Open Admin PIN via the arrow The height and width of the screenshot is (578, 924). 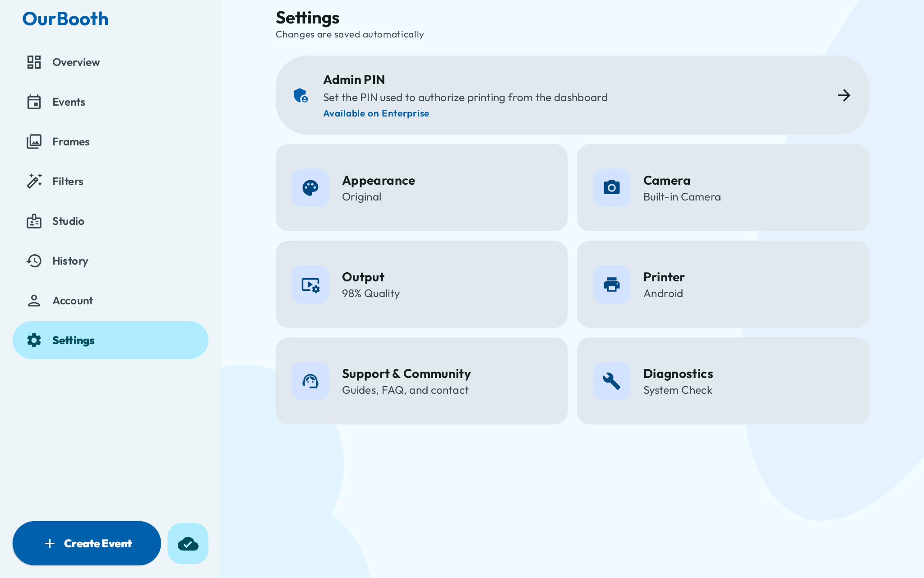point(844,95)
